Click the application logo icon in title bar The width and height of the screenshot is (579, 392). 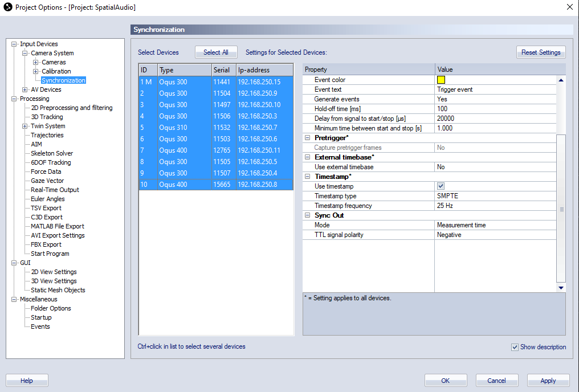point(8,7)
